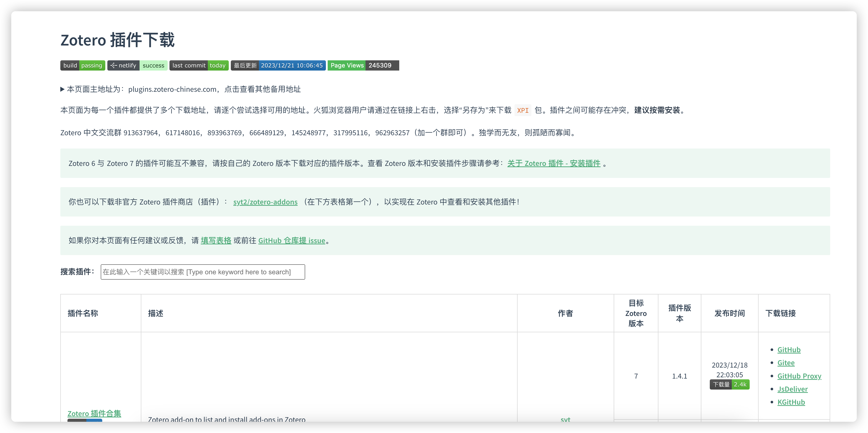Image resolution: width=868 pixels, height=433 pixels.
Task: Click the GitHub download link
Action: point(789,349)
